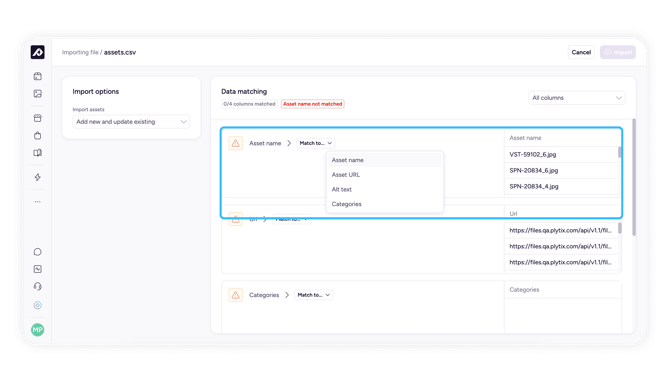Click the Plytix logo icon in sidebar

[38, 52]
